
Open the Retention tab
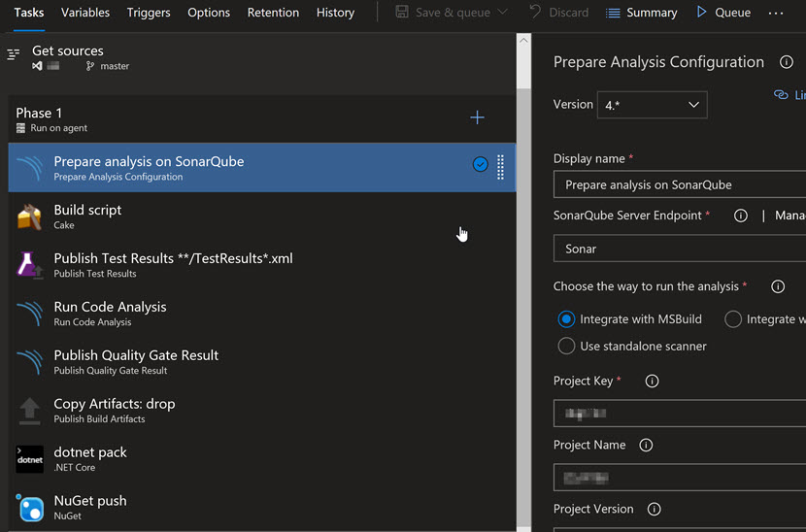(x=273, y=13)
